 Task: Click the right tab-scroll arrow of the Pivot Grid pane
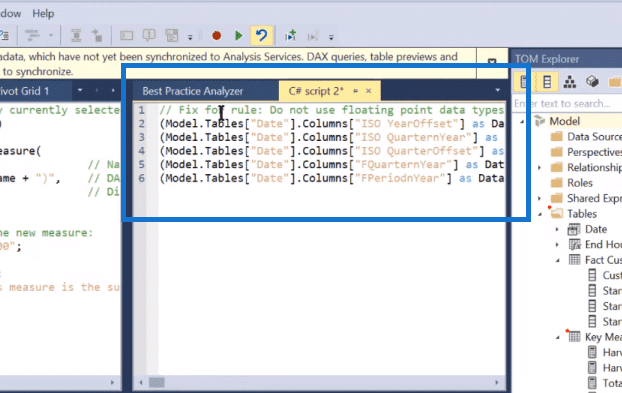[x=113, y=90]
